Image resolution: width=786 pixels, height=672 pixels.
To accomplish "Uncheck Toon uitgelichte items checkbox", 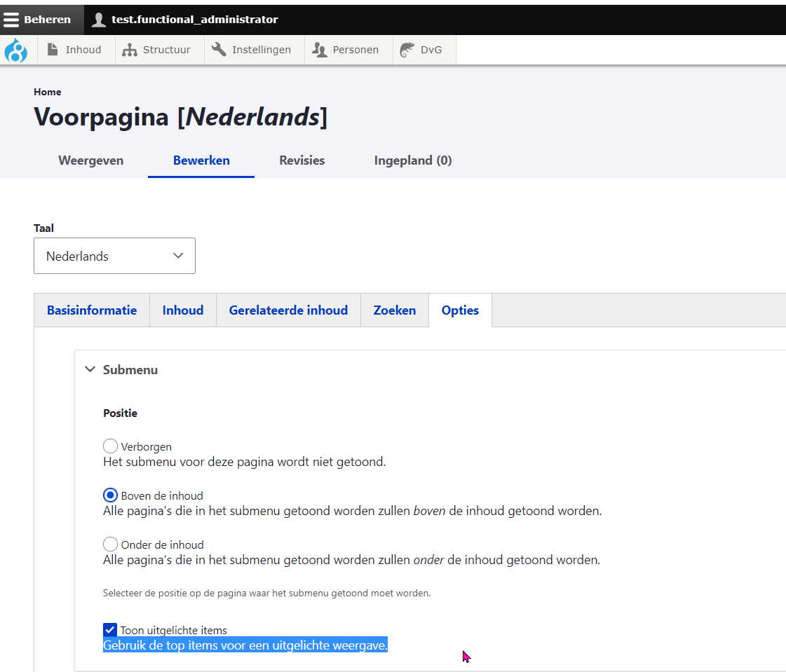I will click(110, 630).
